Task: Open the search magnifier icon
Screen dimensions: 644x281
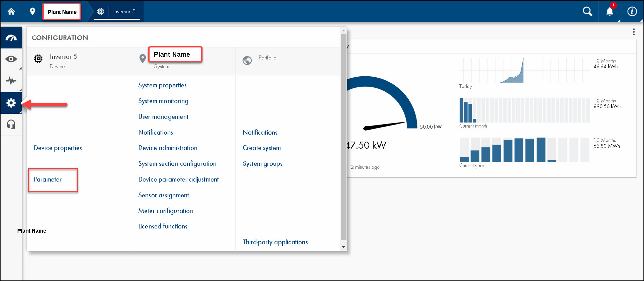Action: (x=587, y=11)
